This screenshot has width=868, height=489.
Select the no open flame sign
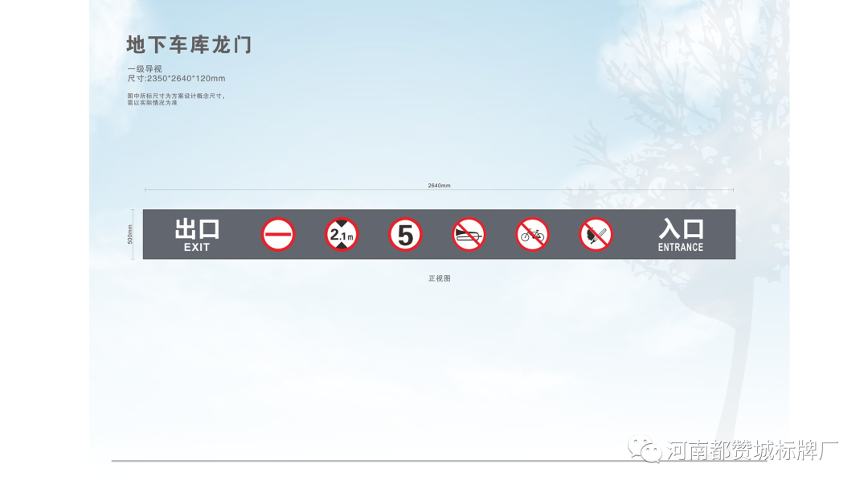[596, 235]
